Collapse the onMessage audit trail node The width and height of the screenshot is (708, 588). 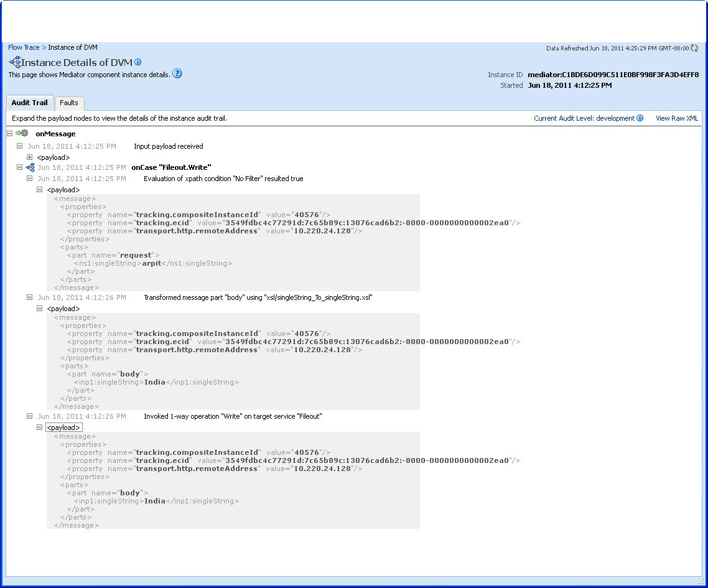pos(9,133)
